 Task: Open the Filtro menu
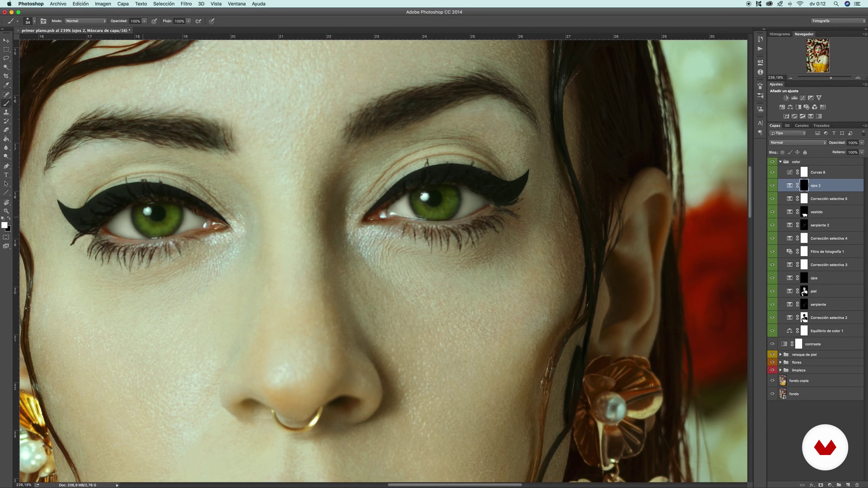click(186, 4)
